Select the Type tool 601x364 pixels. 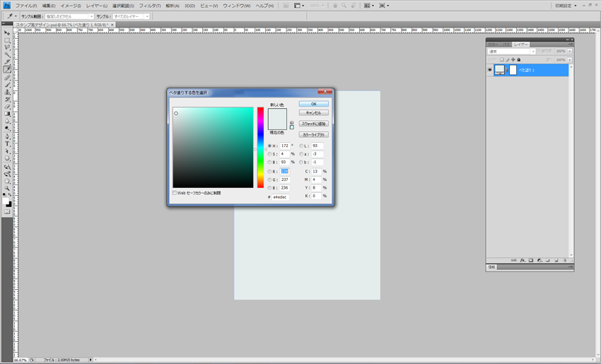[7, 143]
